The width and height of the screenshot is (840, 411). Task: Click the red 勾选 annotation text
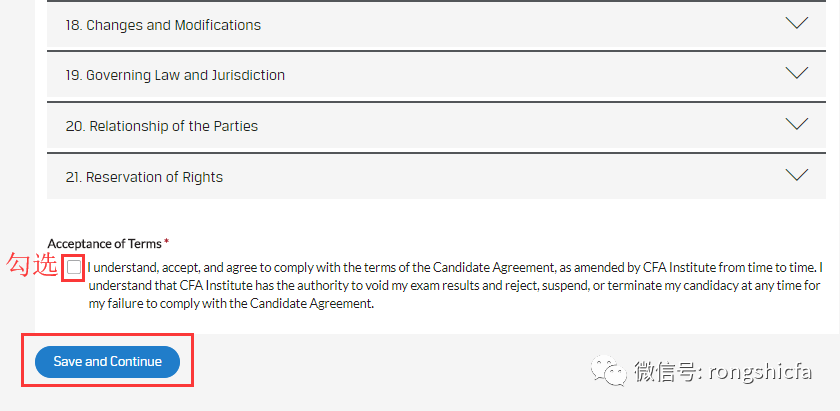point(31,266)
